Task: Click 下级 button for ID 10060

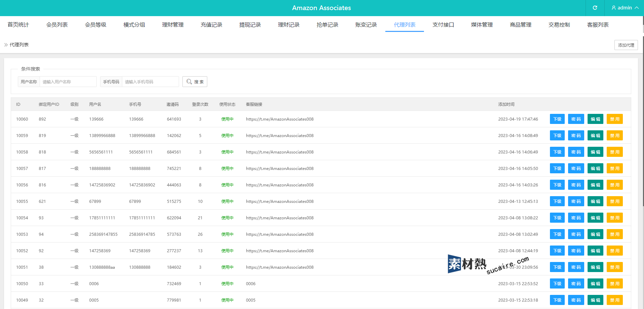Action: pos(557,119)
